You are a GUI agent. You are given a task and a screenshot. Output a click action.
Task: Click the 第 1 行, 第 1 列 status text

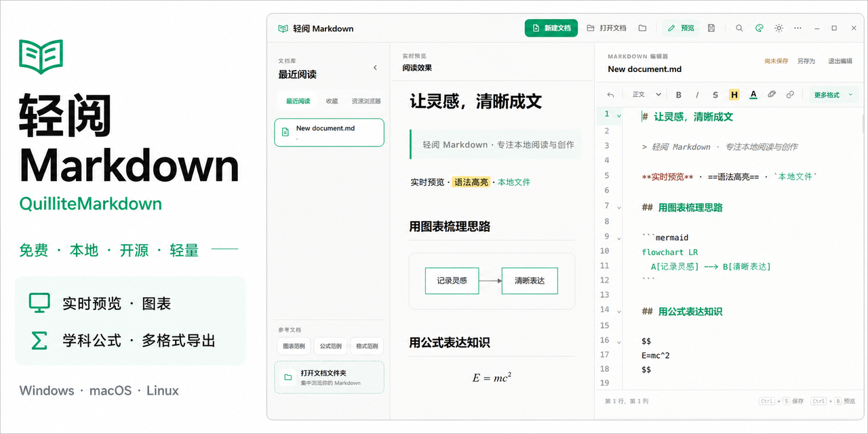627,401
